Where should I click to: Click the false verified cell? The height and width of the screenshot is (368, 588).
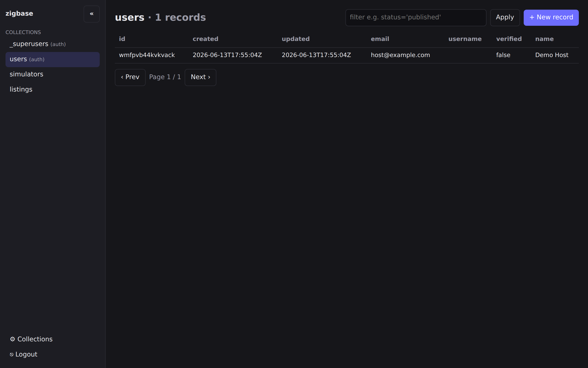(503, 55)
